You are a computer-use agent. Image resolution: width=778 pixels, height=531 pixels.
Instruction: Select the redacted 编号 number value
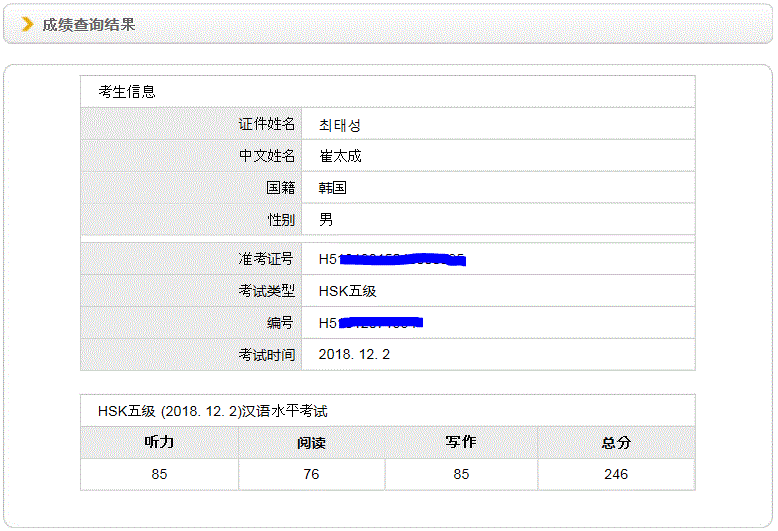(x=371, y=323)
